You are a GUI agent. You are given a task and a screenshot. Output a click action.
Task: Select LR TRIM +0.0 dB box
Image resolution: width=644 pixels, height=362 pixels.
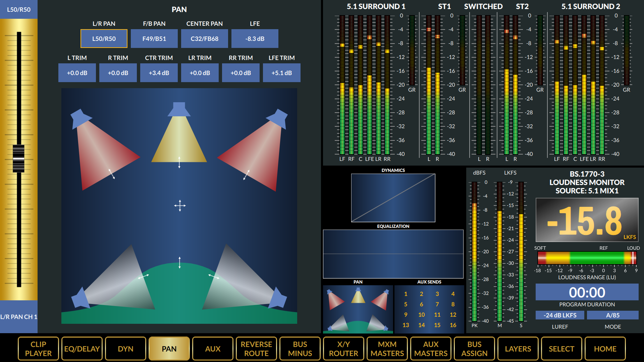200,73
